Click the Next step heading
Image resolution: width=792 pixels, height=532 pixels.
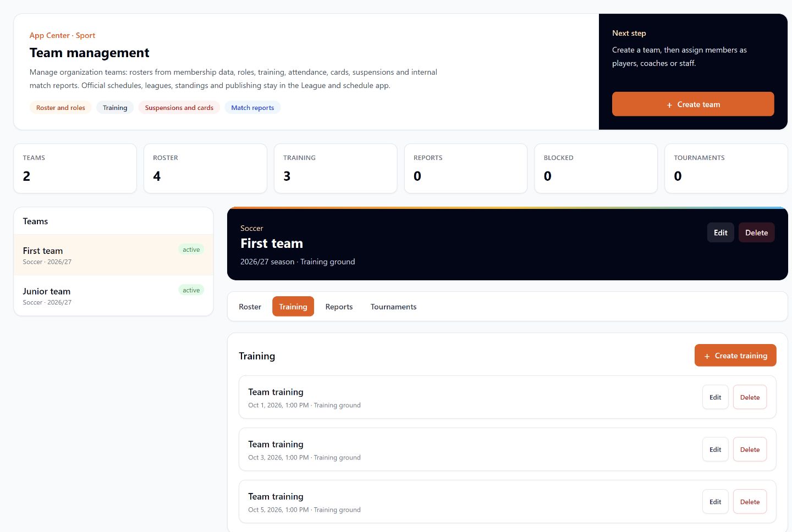click(629, 33)
